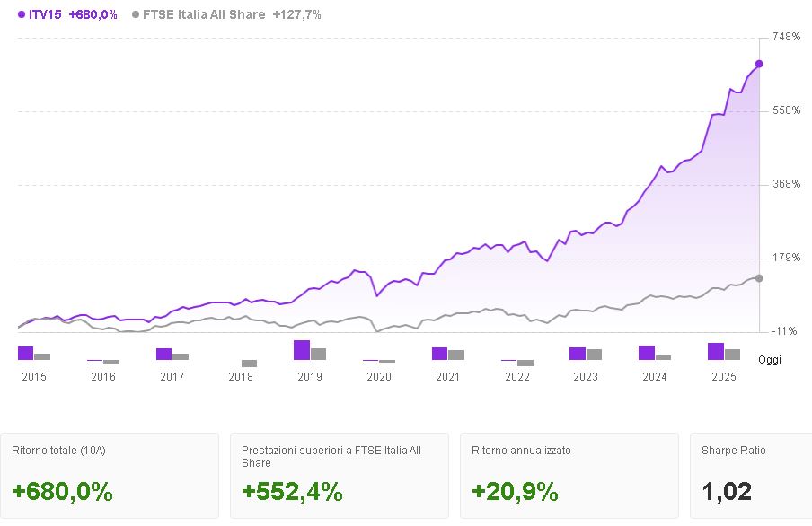Toggle the FTSE Italia All Share legend entry
The height and width of the screenshot is (526, 812).
(x=204, y=14)
